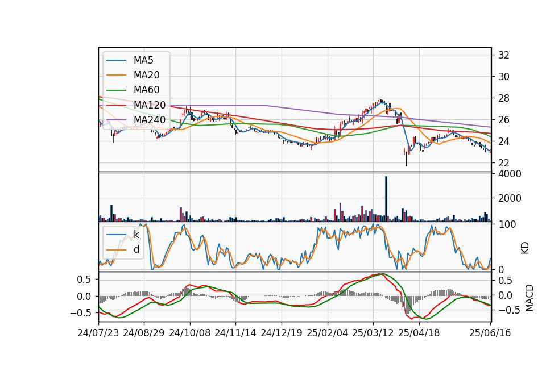The image size is (546, 392).
Task: Click the left MACD axis value 0.0
Action: tap(83, 297)
